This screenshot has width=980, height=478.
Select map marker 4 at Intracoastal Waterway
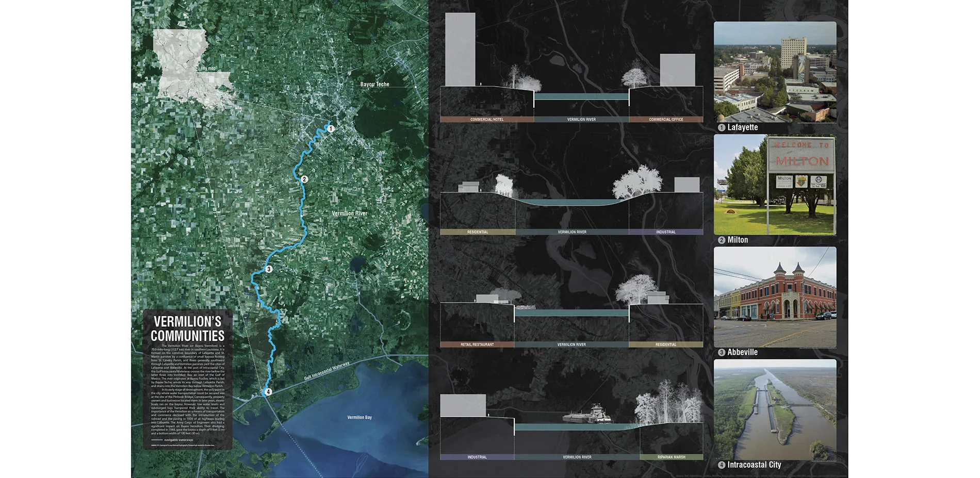[268, 392]
